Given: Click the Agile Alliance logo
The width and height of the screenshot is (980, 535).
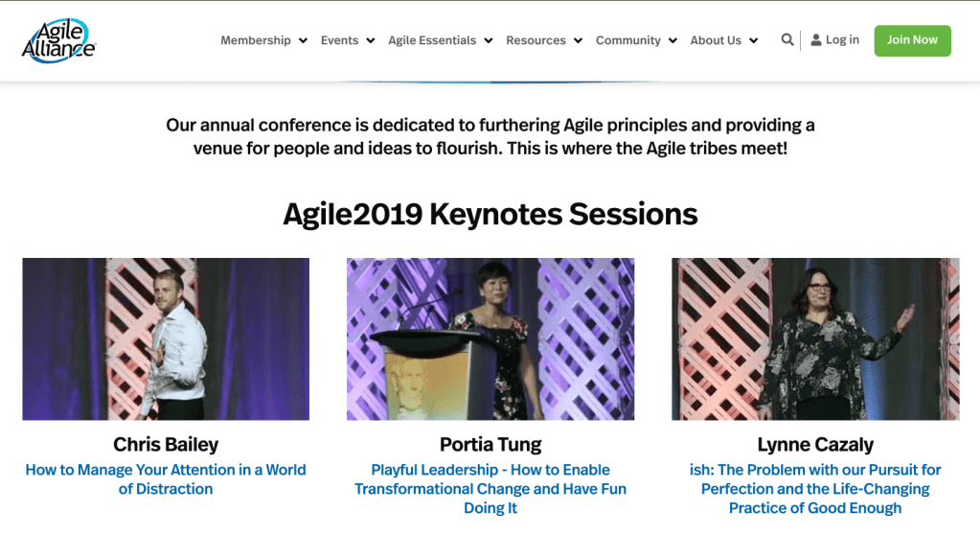Looking at the screenshot, I should pos(59,40).
